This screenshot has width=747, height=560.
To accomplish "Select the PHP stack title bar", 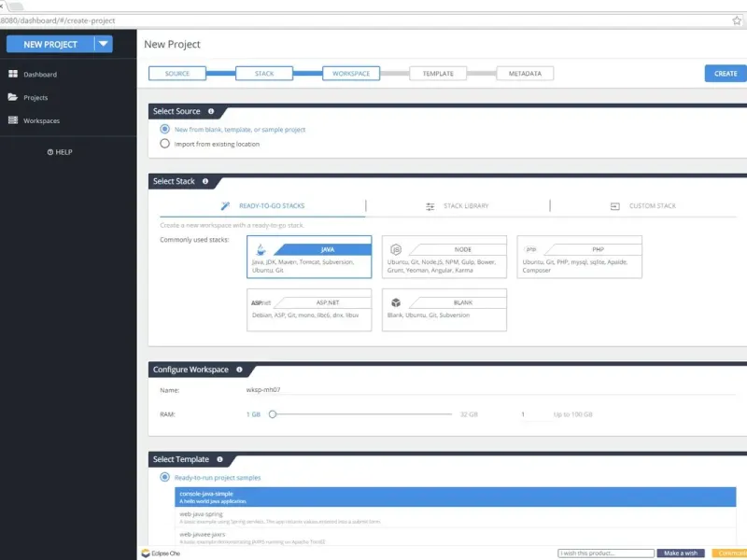I will coord(594,249).
